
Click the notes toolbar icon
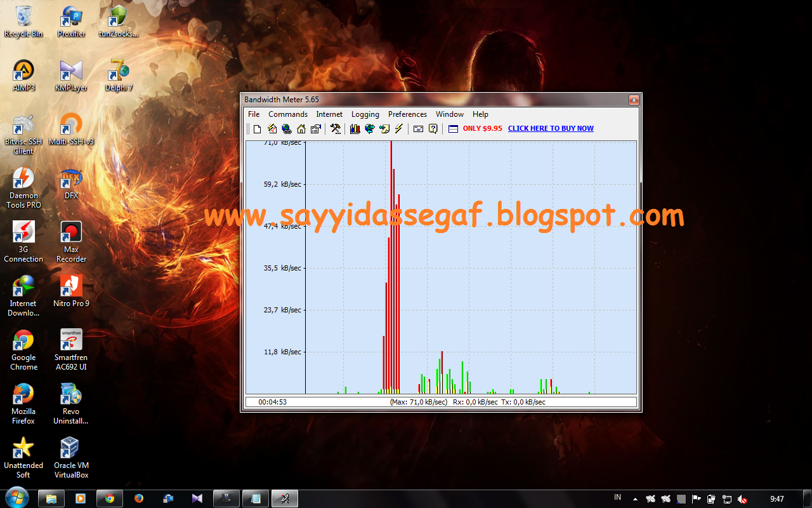point(384,128)
